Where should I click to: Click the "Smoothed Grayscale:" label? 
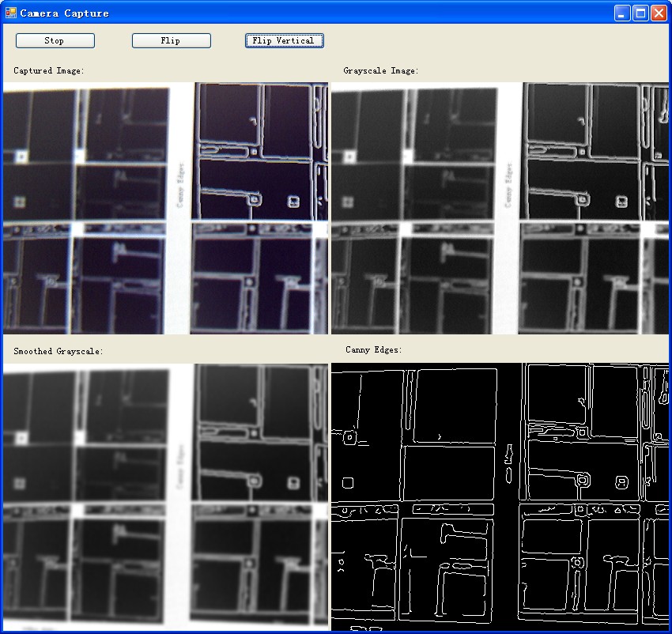pyautogui.click(x=58, y=351)
